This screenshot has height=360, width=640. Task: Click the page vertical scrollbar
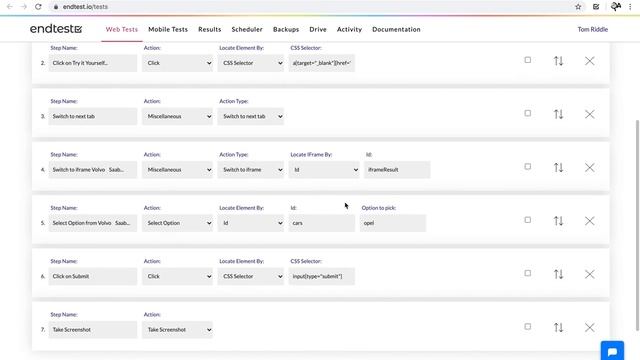pyautogui.click(x=637, y=224)
